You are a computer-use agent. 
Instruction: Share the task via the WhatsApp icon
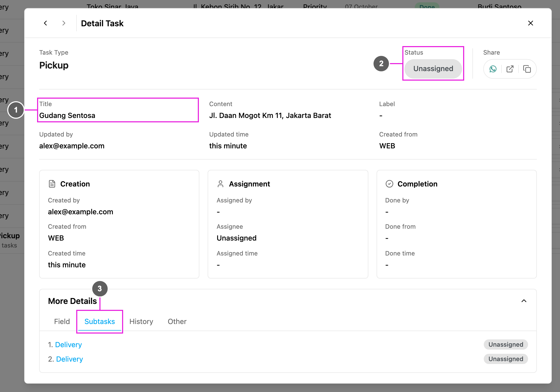pos(493,69)
